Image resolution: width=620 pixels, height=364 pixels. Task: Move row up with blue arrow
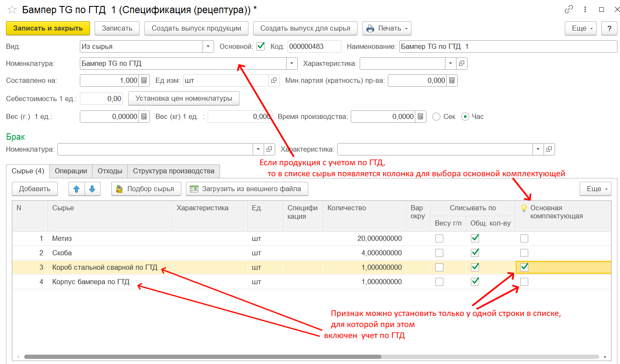coord(76,189)
